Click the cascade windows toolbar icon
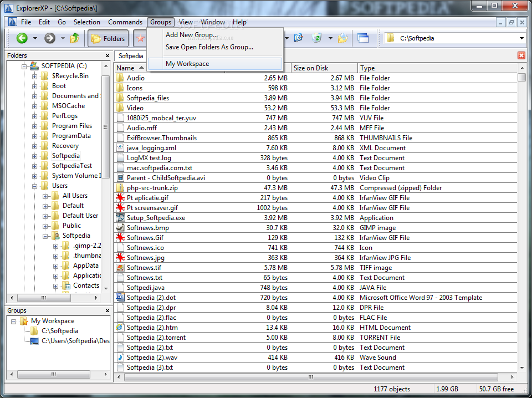532x398 pixels. coord(363,38)
